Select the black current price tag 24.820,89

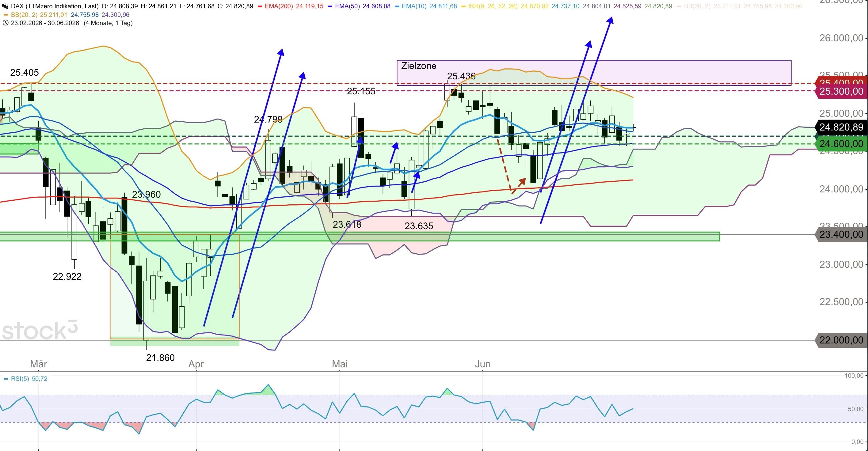(x=841, y=127)
